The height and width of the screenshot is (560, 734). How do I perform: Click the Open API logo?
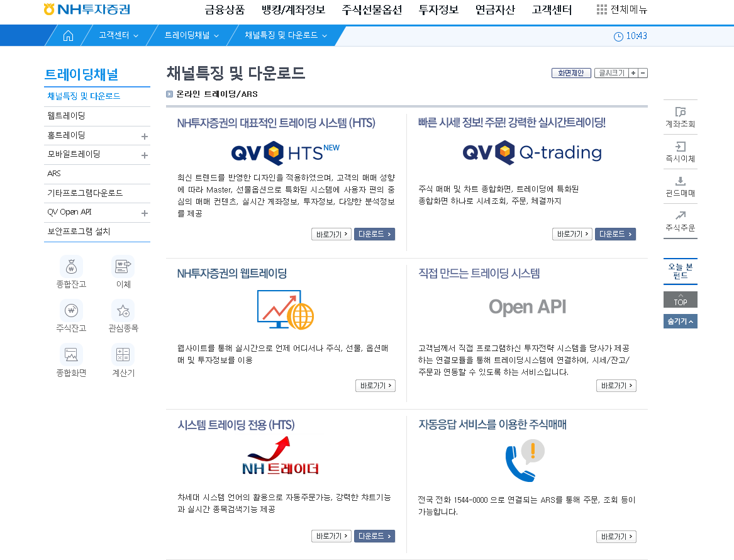(x=528, y=307)
